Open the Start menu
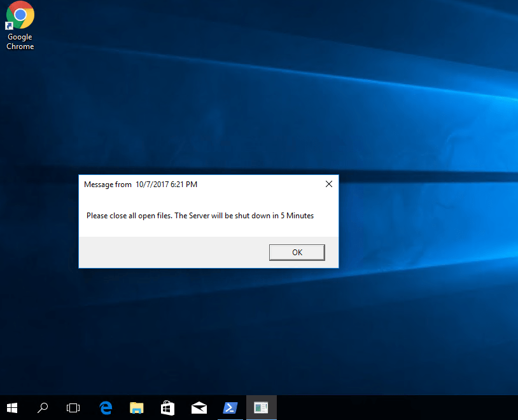Viewport: 518px width, 420px height. pyautogui.click(x=11, y=407)
